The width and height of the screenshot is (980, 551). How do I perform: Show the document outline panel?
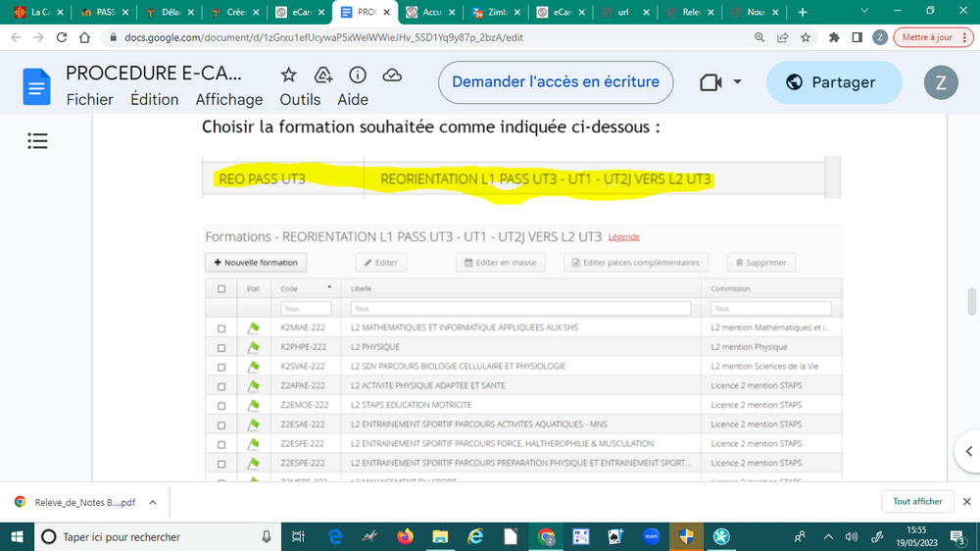(x=37, y=142)
